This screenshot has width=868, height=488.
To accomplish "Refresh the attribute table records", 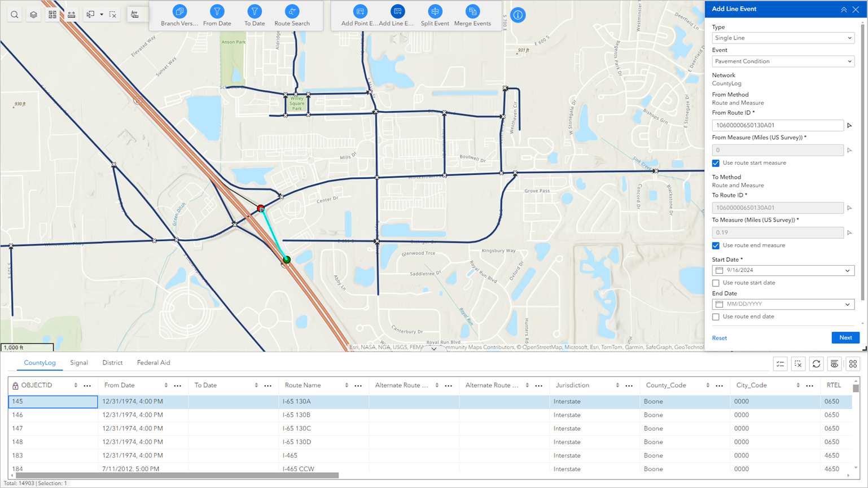I will (816, 364).
